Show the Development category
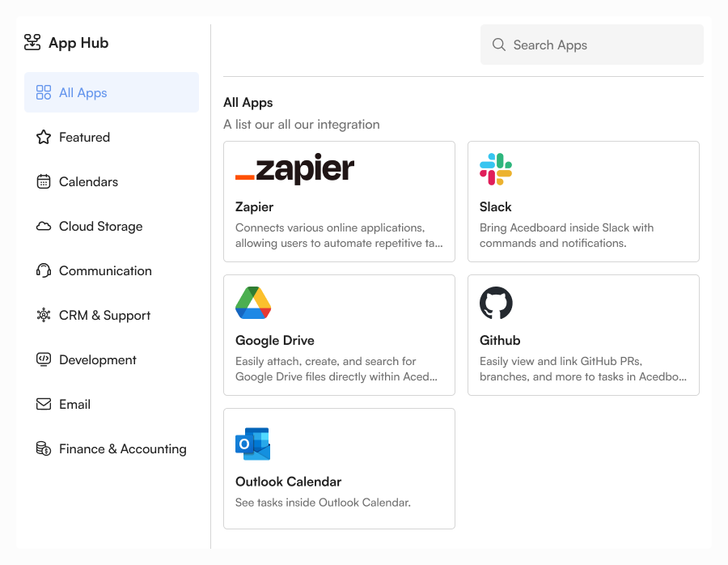The width and height of the screenshot is (728, 565). pyautogui.click(x=112, y=360)
